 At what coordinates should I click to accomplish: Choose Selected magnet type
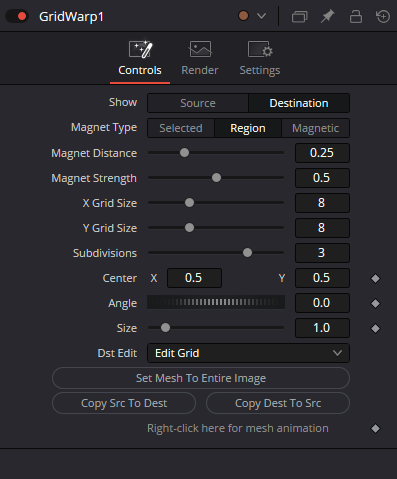click(x=181, y=128)
